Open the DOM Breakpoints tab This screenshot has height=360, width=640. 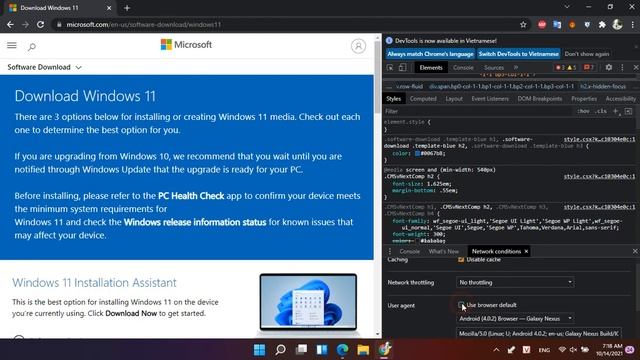point(540,99)
